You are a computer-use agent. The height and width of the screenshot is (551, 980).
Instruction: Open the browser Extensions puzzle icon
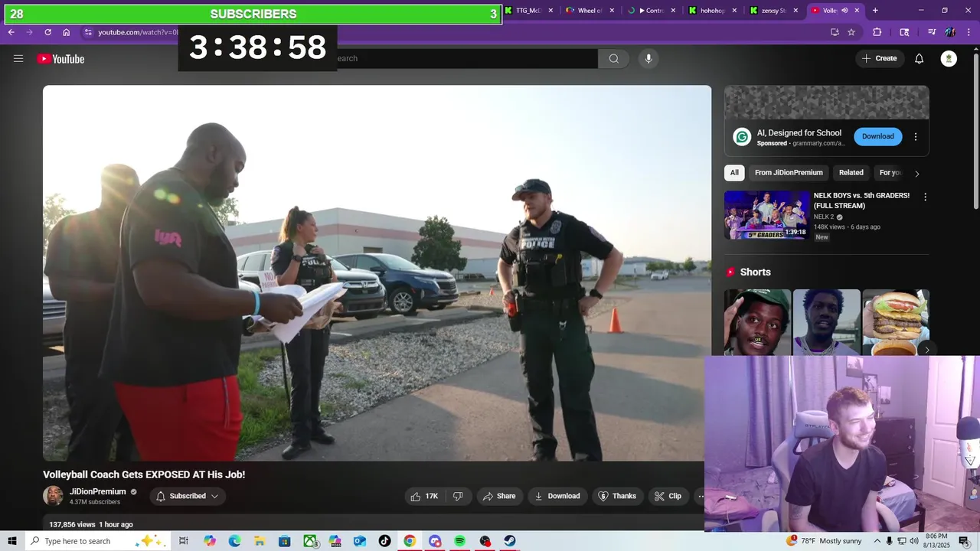[x=877, y=32]
